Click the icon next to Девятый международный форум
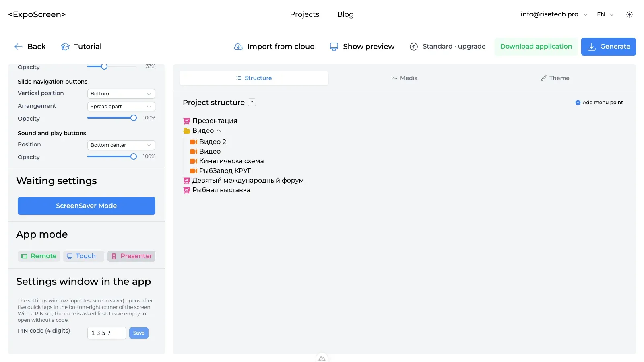This screenshot has width=644, height=362. [187, 181]
